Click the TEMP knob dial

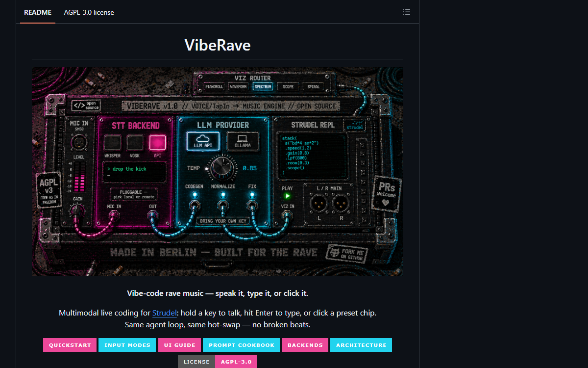pyautogui.click(x=223, y=167)
